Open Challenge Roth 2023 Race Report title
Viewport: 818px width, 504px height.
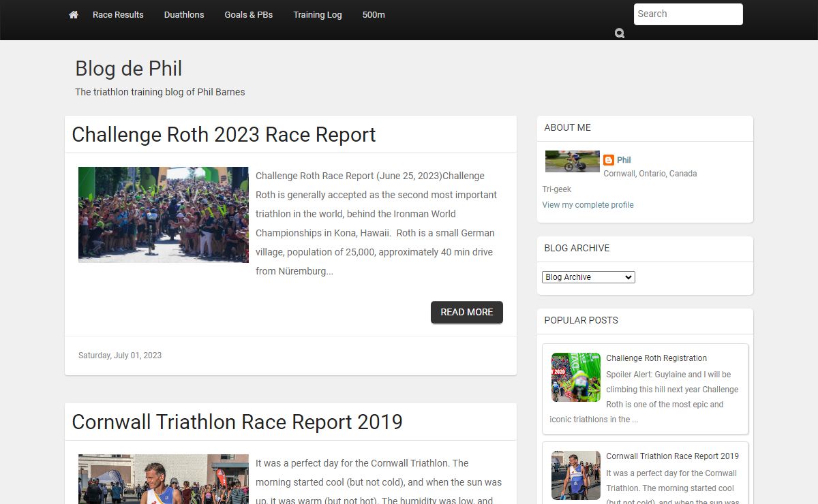point(224,135)
